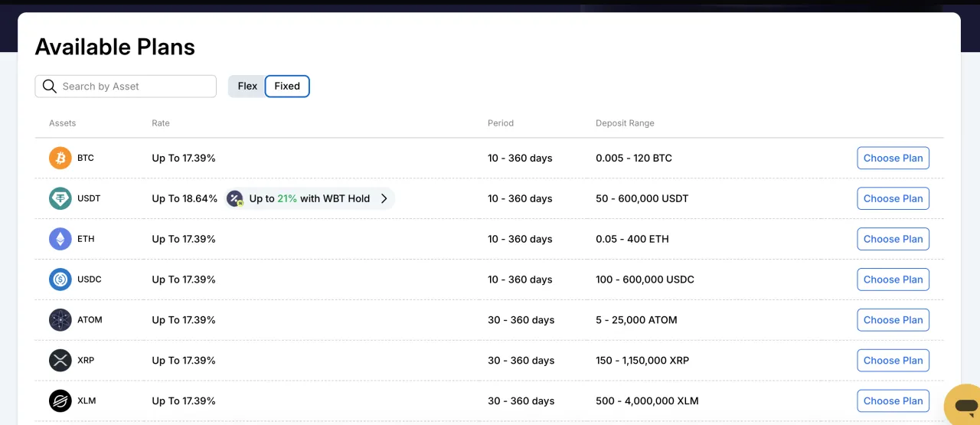Click the 500 - 4,000,000 XLM deposit range
The image size is (980, 425).
click(x=647, y=401)
